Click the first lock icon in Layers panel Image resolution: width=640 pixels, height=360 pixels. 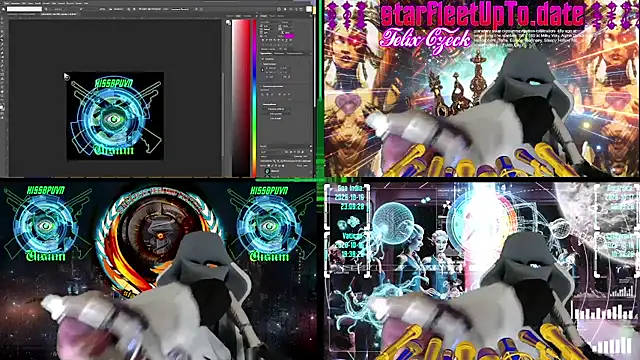point(268,165)
